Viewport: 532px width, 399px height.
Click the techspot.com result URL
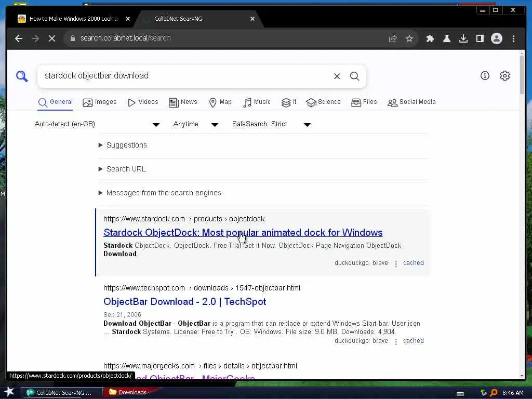tap(202, 288)
